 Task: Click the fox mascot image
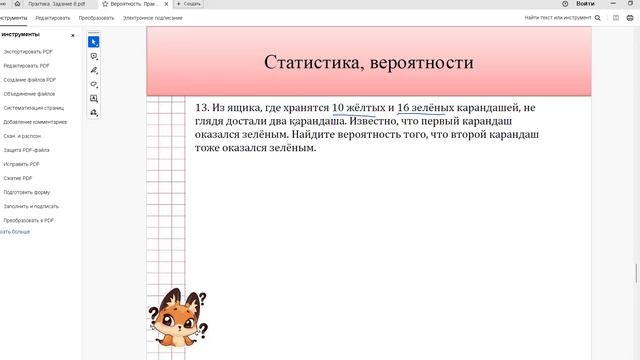pos(178,318)
